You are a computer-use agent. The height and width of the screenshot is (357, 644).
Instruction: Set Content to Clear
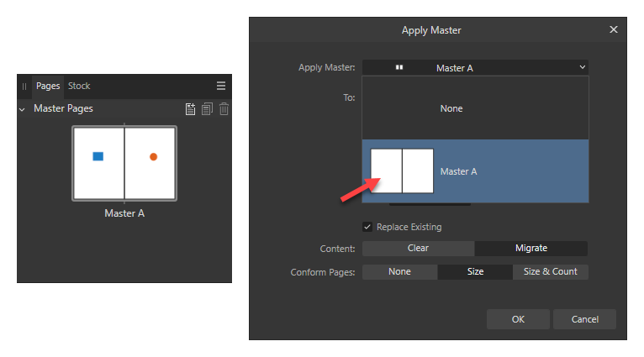[418, 249]
